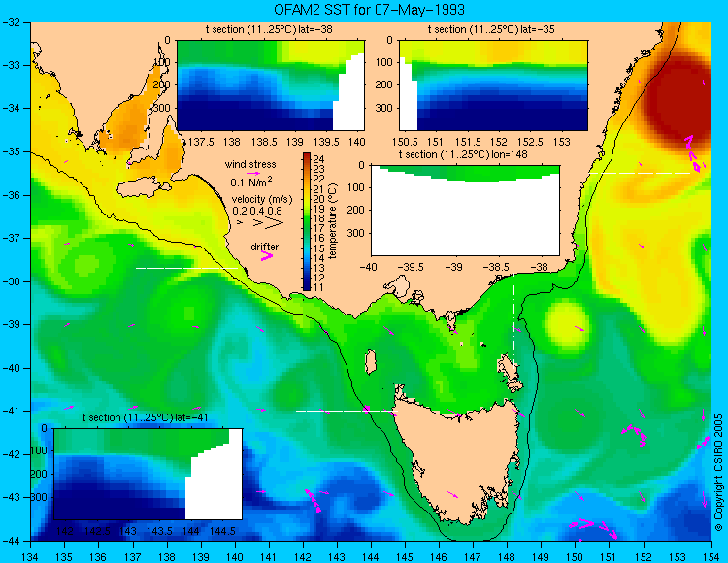Click the magenta wind stress arrow in legend
The width and height of the screenshot is (728, 563).
point(253,173)
